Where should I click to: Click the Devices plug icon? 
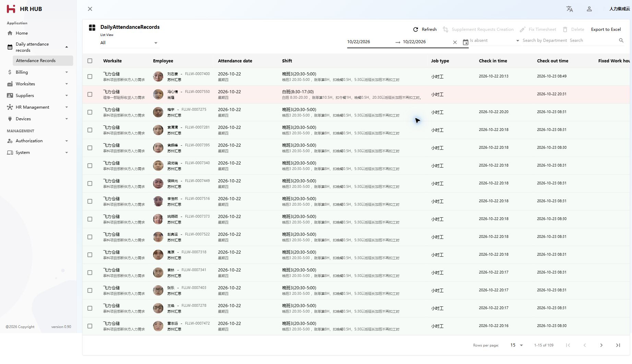pos(10,119)
